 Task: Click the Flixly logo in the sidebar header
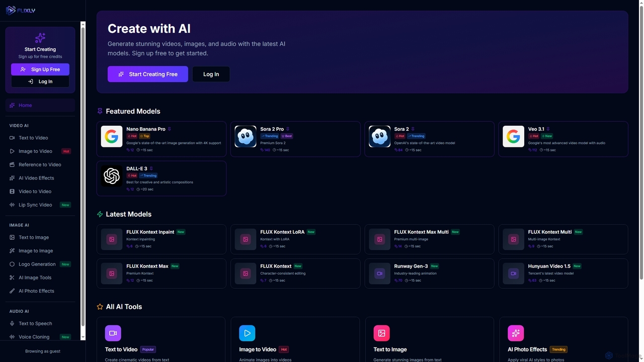pos(20,11)
